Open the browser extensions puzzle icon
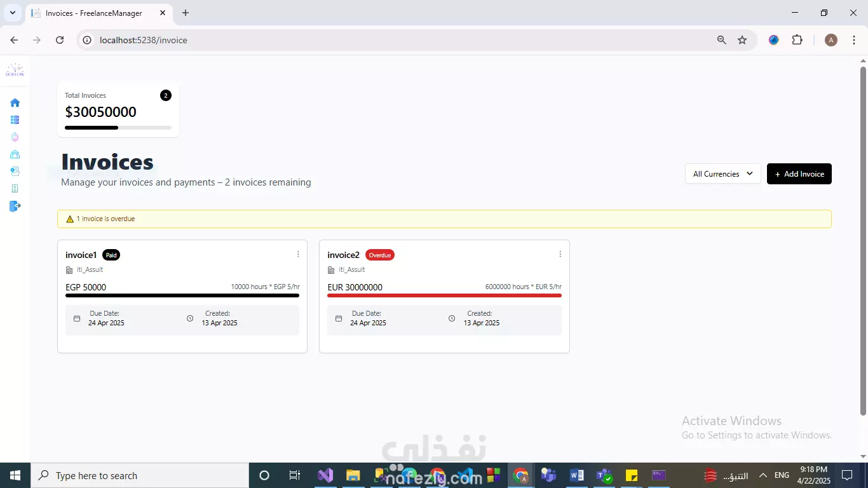This screenshot has width=868, height=488. tap(797, 40)
